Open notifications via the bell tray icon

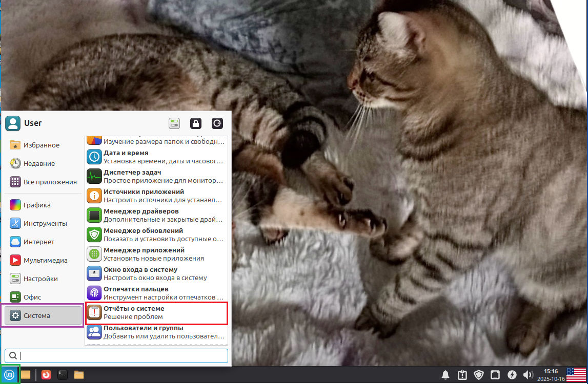coord(445,374)
